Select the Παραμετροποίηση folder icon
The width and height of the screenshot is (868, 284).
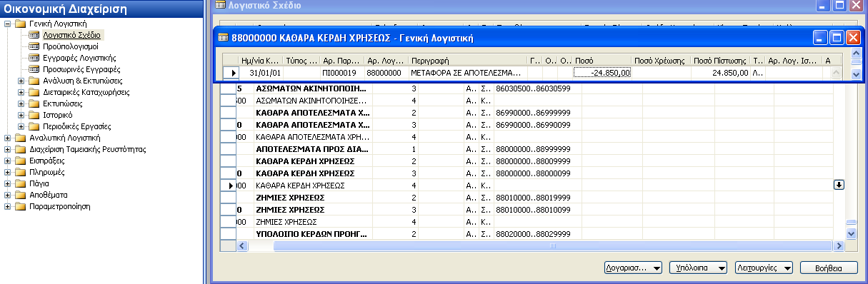20,206
